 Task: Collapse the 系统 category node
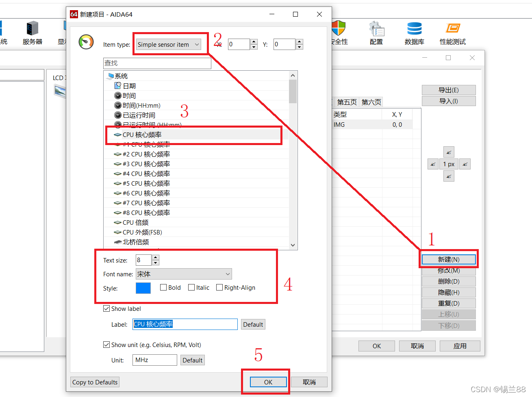click(x=117, y=76)
